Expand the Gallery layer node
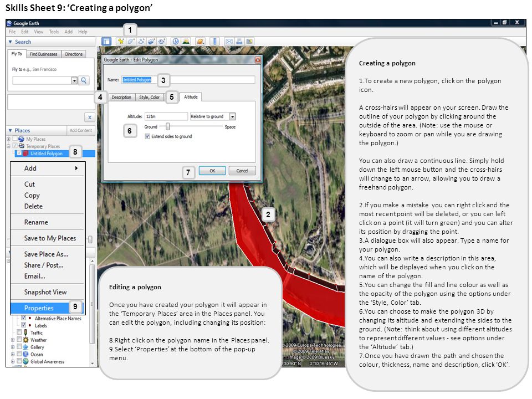This screenshot has width=532, height=399. (13, 347)
